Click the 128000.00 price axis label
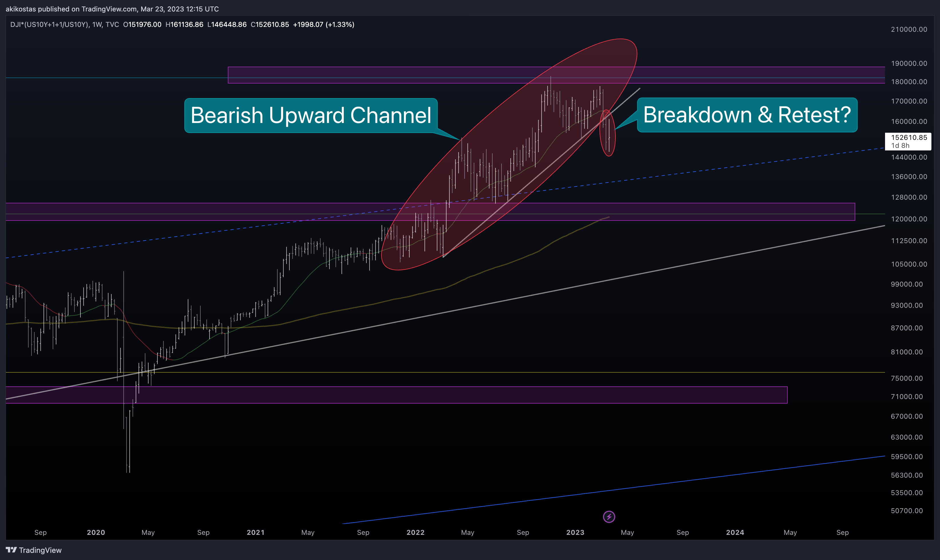The height and width of the screenshot is (560, 940). coord(909,197)
